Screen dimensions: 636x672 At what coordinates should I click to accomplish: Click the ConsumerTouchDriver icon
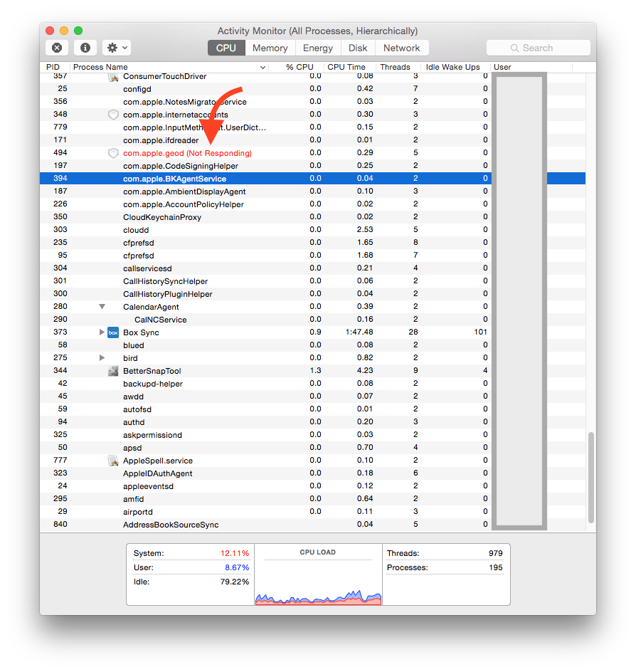[113, 77]
